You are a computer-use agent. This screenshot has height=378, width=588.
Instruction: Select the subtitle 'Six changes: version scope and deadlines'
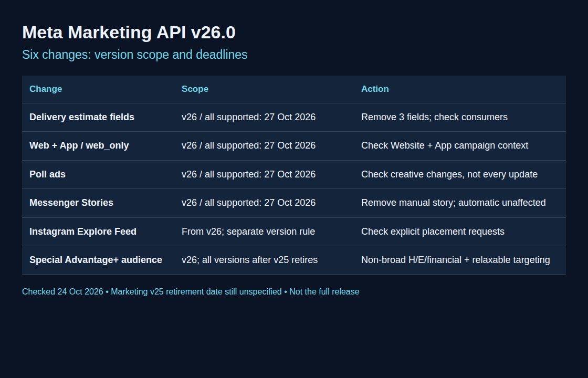[134, 55]
